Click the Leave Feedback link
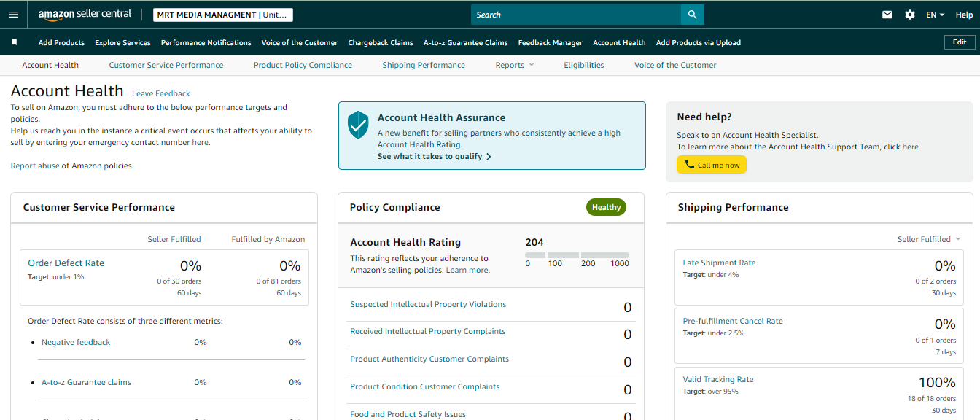Image resolution: width=980 pixels, height=420 pixels. (161, 93)
